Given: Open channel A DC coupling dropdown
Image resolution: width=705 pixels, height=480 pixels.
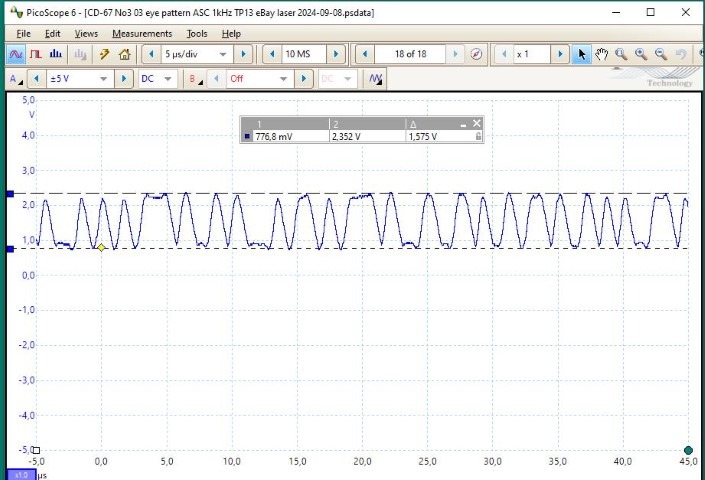Looking at the screenshot, I should click(156, 79).
